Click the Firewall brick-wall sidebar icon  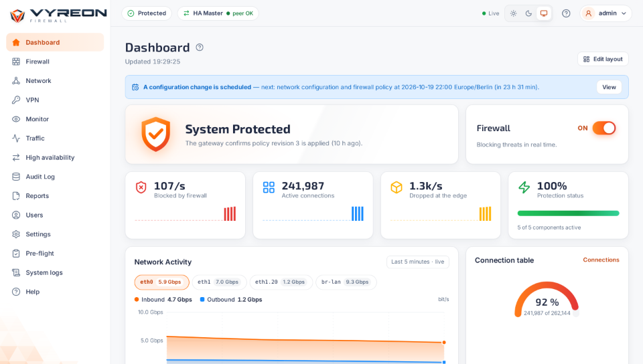click(x=16, y=62)
